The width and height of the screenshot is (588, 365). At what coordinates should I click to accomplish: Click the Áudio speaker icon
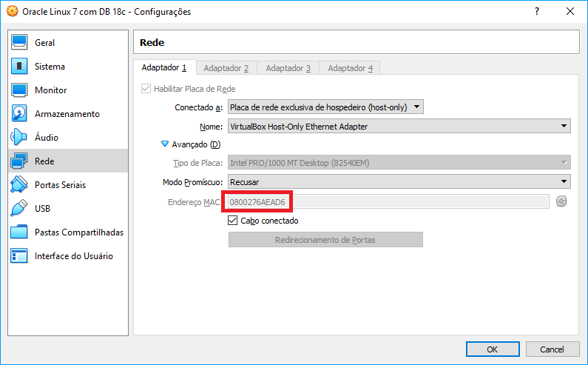19,137
